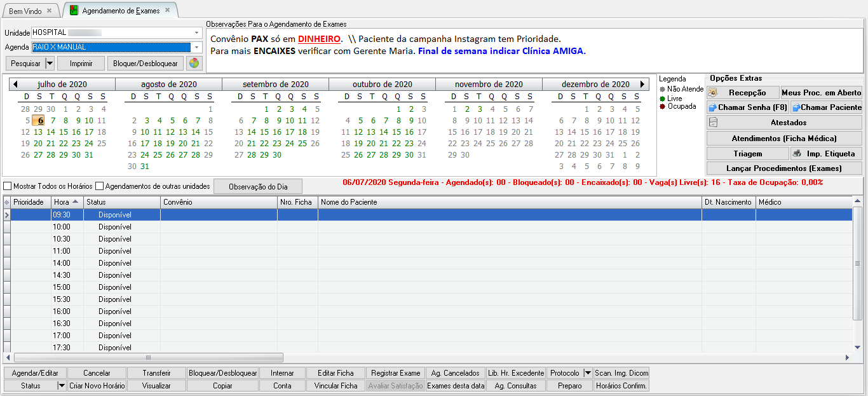This screenshot has height=396, width=868.
Task: Click Observação do Dia button
Action: click(x=258, y=186)
